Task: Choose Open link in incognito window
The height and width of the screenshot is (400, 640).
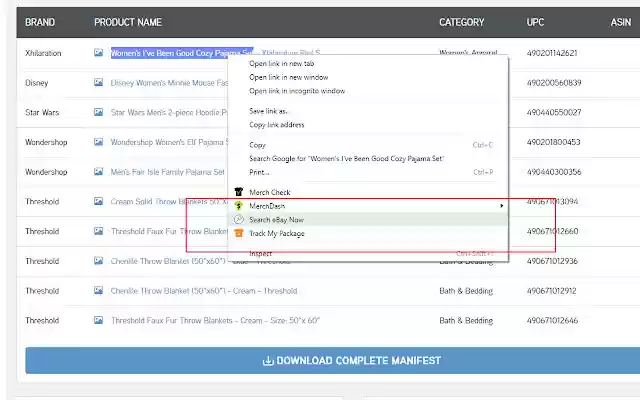Action: pos(368,91)
